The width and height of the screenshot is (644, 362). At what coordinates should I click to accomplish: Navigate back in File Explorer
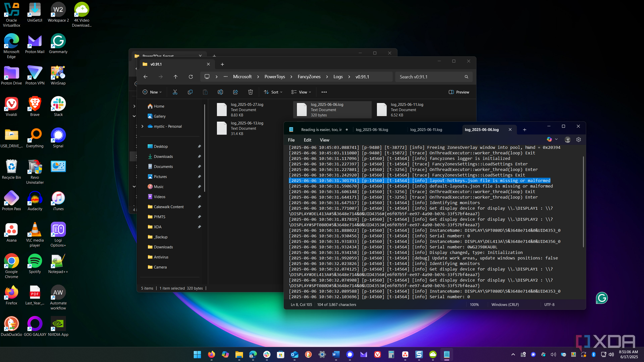click(145, 77)
